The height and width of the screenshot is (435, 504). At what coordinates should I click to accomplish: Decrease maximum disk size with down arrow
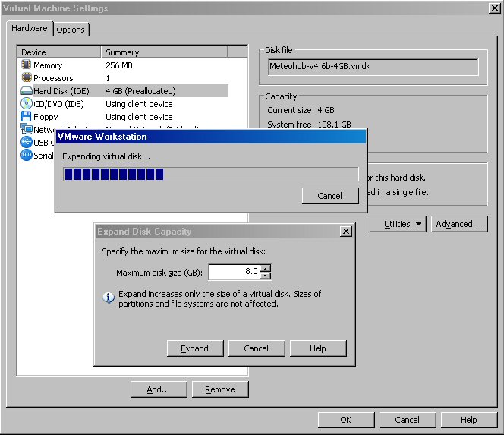pos(265,276)
